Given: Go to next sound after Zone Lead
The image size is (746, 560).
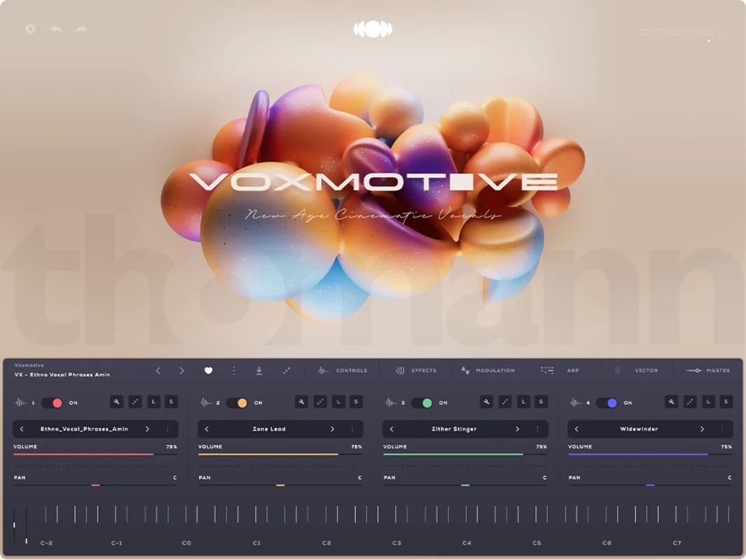Looking at the screenshot, I should [x=332, y=429].
